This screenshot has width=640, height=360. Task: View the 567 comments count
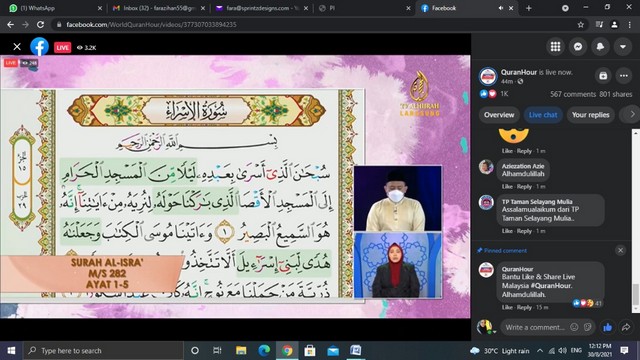pyautogui.click(x=573, y=94)
